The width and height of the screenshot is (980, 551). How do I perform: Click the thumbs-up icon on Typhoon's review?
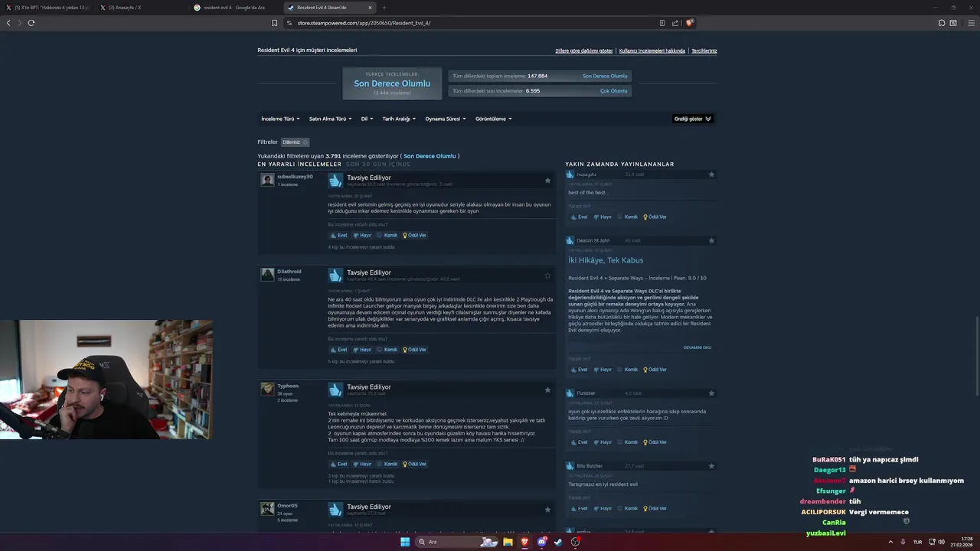point(335,390)
